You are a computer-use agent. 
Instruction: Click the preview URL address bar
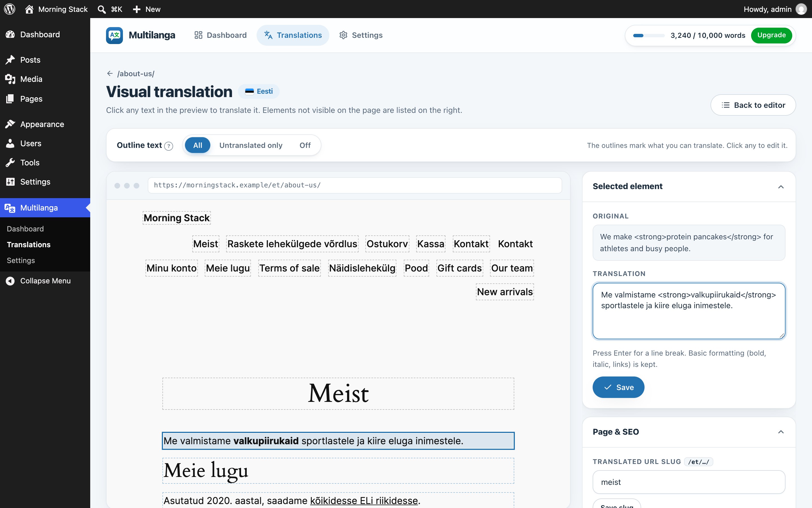355,185
